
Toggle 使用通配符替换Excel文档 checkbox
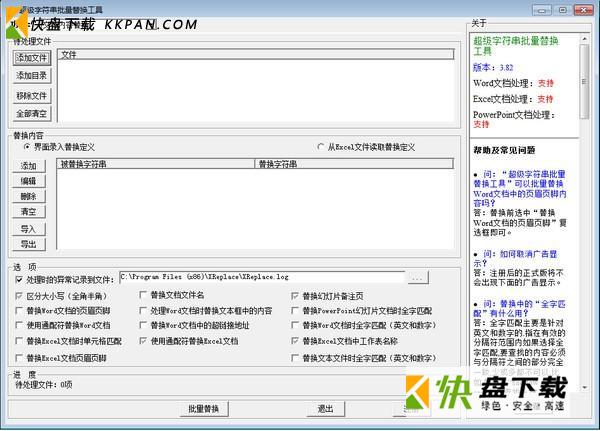pyautogui.click(x=143, y=341)
